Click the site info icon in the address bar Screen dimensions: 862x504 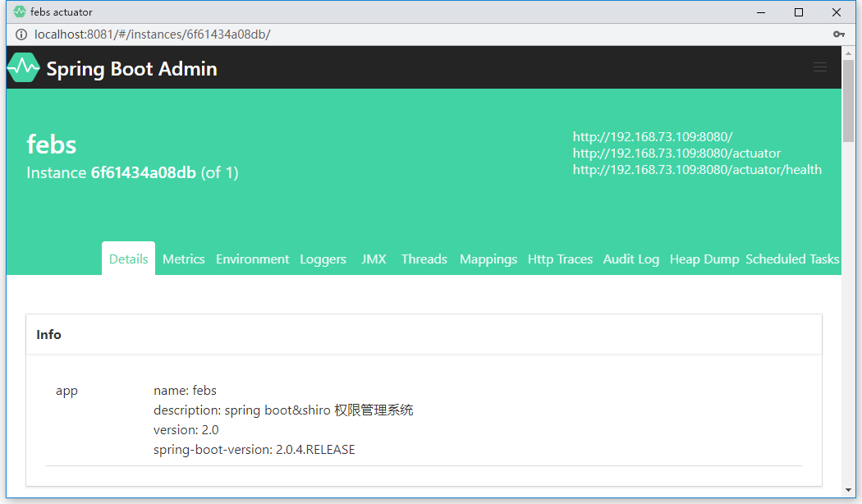(x=21, y=34)
